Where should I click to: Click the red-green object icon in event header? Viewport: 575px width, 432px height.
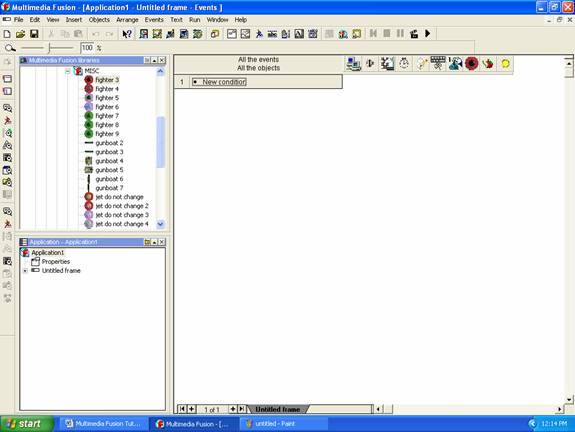(x=488, y=64)
